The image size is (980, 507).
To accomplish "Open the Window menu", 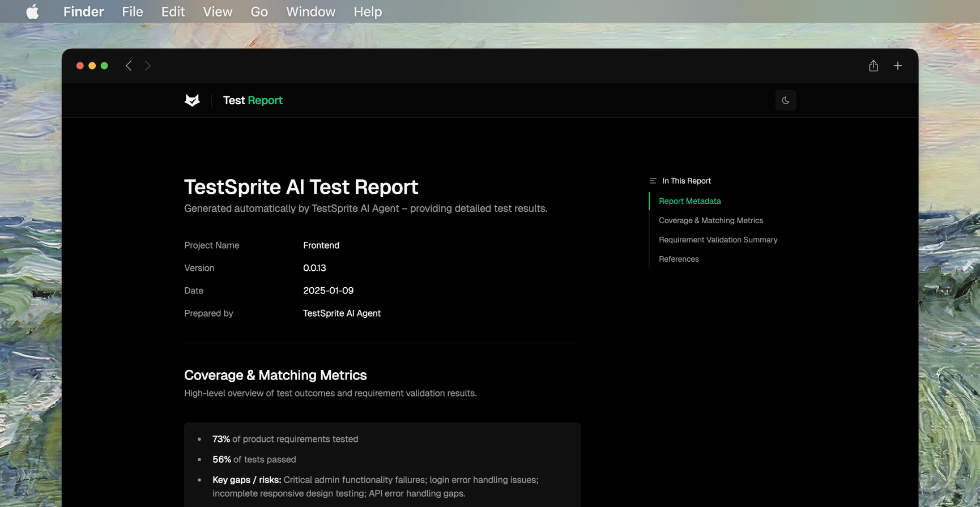I will coord(310,11).
